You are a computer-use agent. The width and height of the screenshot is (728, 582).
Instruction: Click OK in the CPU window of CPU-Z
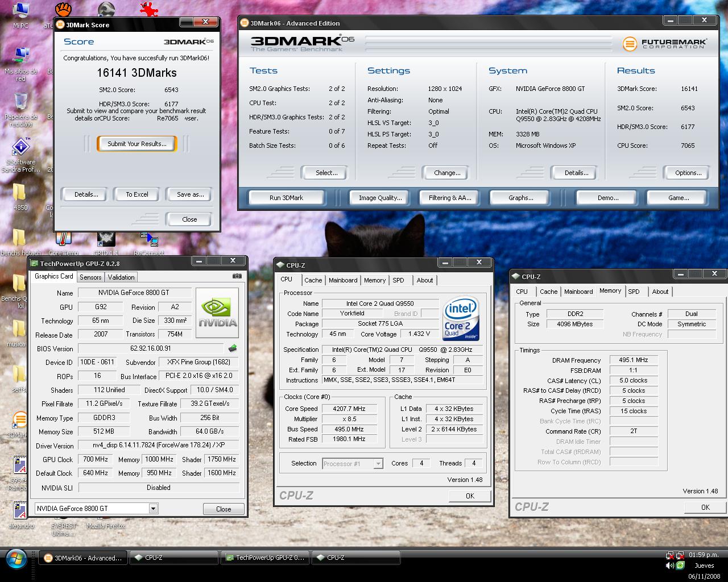[470, 496]
